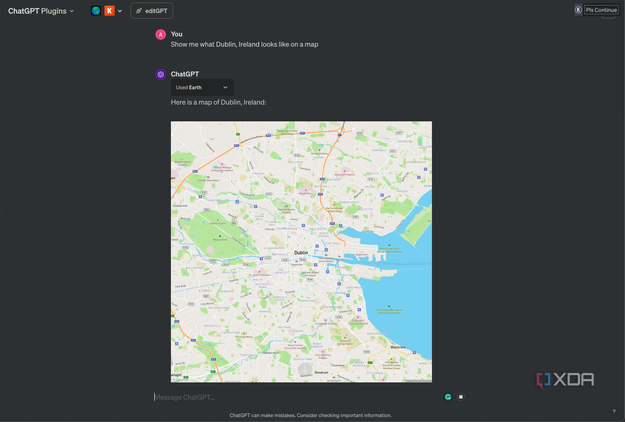
Task: Click the user prompt text about Dublin
Action: [244, 45]
